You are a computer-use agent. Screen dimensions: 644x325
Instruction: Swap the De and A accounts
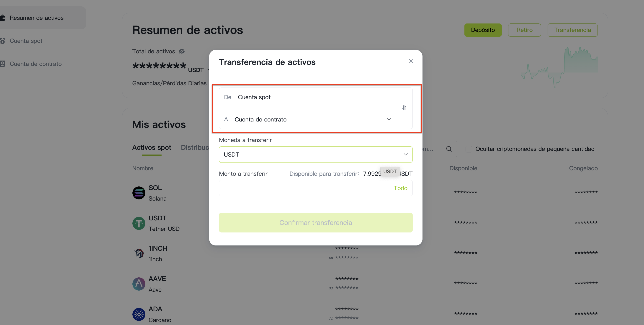pyautogui.click(x=404, y=108)
